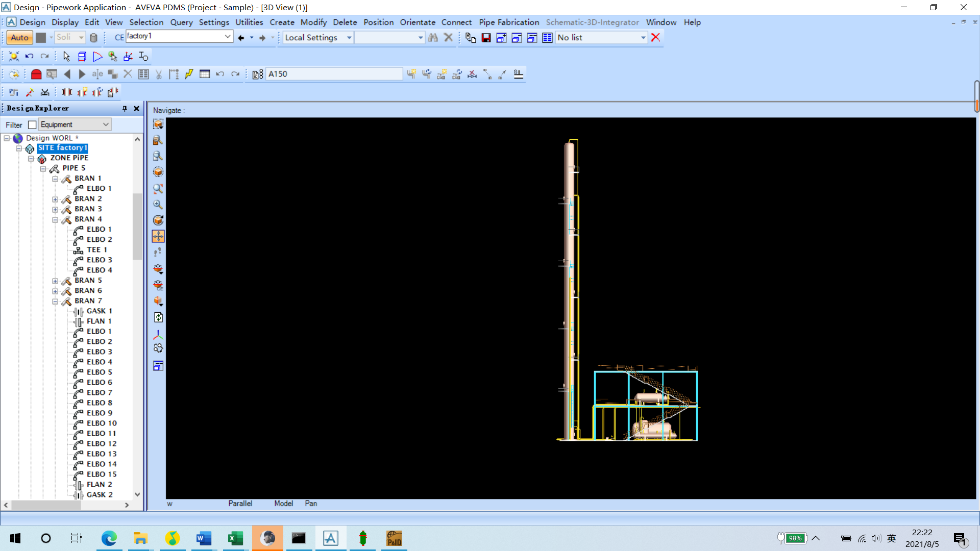The height and width of the screenshot is (551, 980).
Task: Open the CE factory1 dropdown
Action: point(228,36)
